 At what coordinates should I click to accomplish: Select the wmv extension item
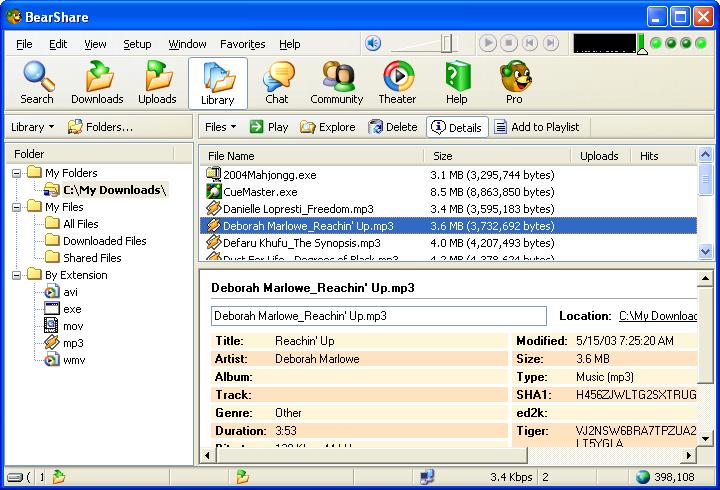(x=74, y=360)
